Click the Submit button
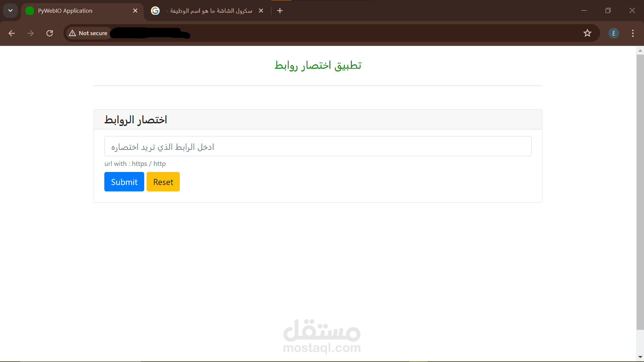 (x=124, y=182)
